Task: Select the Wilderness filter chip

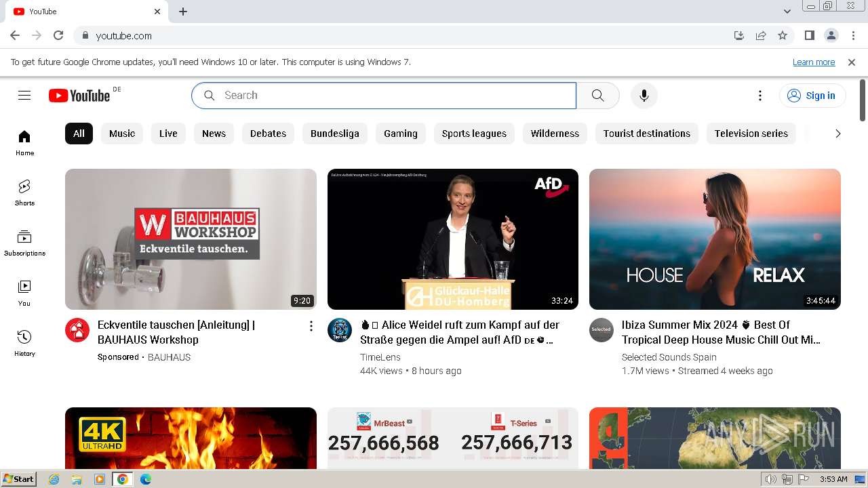Action: point(555,134)
